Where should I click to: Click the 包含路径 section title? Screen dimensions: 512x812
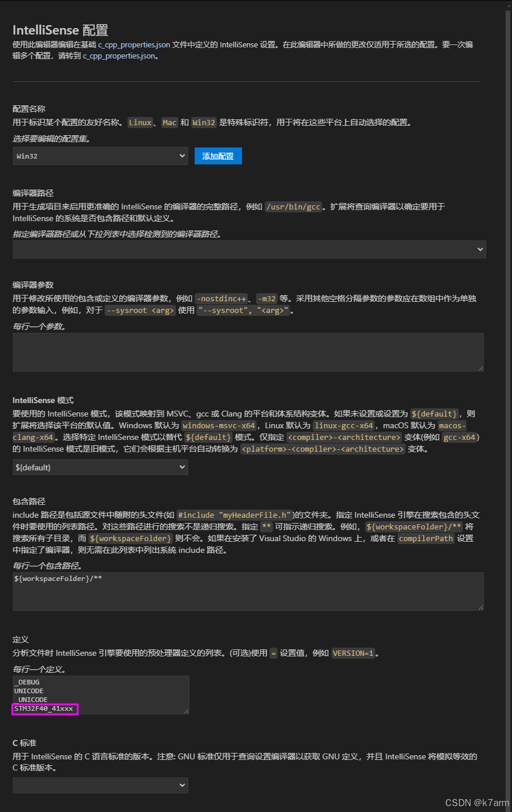pyautogui.click(x=29, y=501)
